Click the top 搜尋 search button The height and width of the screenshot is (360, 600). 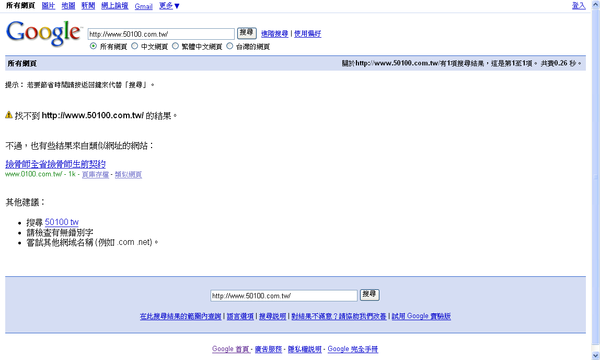pyautogui.click(x=247, y=33)
